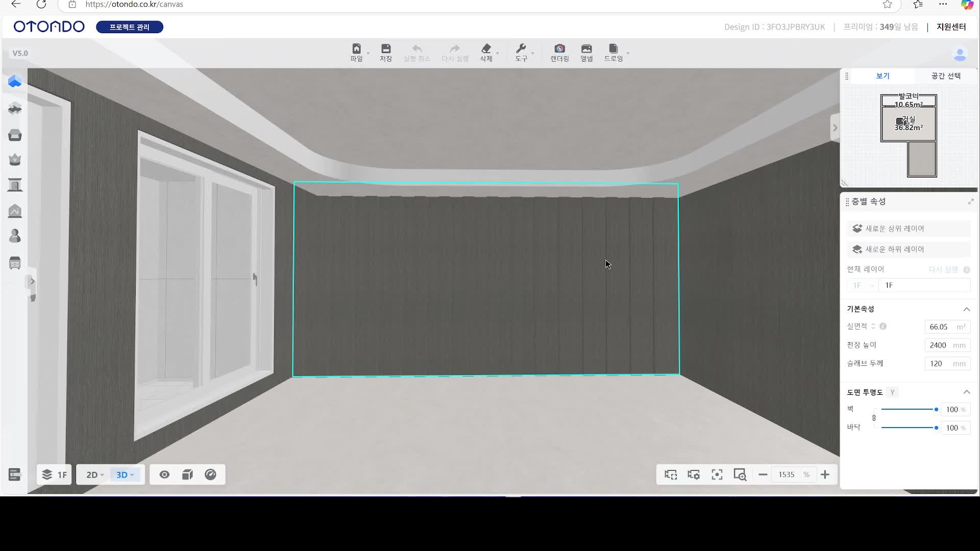Open the camera settings gear icon
The image size is (980, 551).
pos(694,475)
